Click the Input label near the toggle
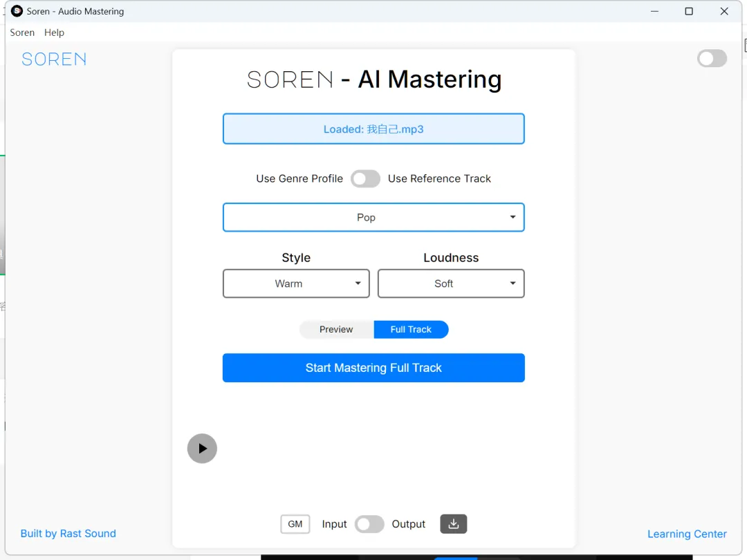747x560 pixels. pos(334,524)
